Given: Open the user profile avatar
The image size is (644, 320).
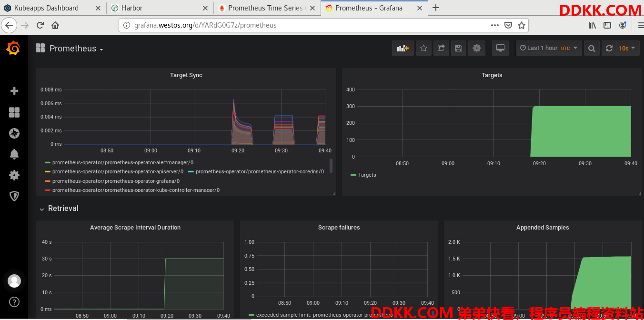Looking at the screenshot, I should point(14,281).
